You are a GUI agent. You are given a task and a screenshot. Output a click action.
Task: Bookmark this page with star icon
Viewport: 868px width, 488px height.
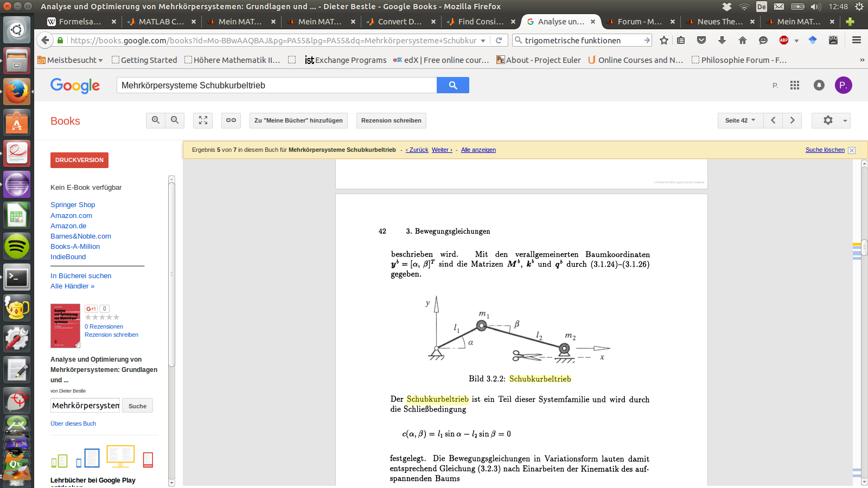(664, 40)
